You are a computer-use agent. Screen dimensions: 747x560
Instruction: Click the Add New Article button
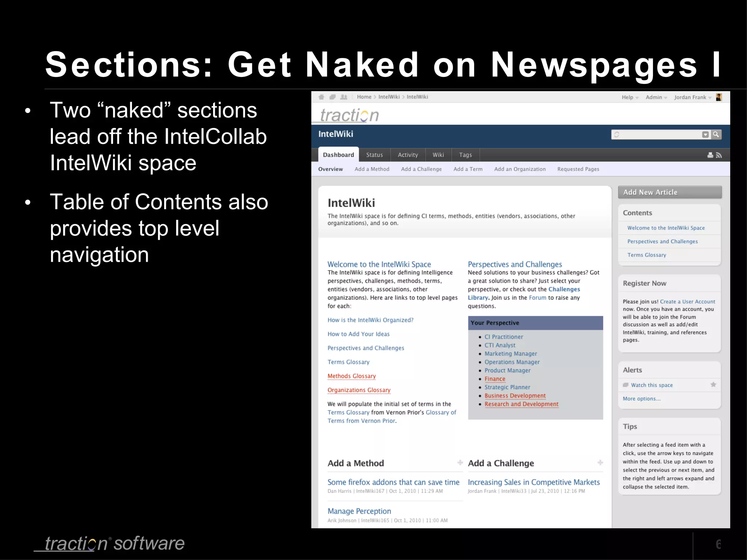click(x=670, y=192)
